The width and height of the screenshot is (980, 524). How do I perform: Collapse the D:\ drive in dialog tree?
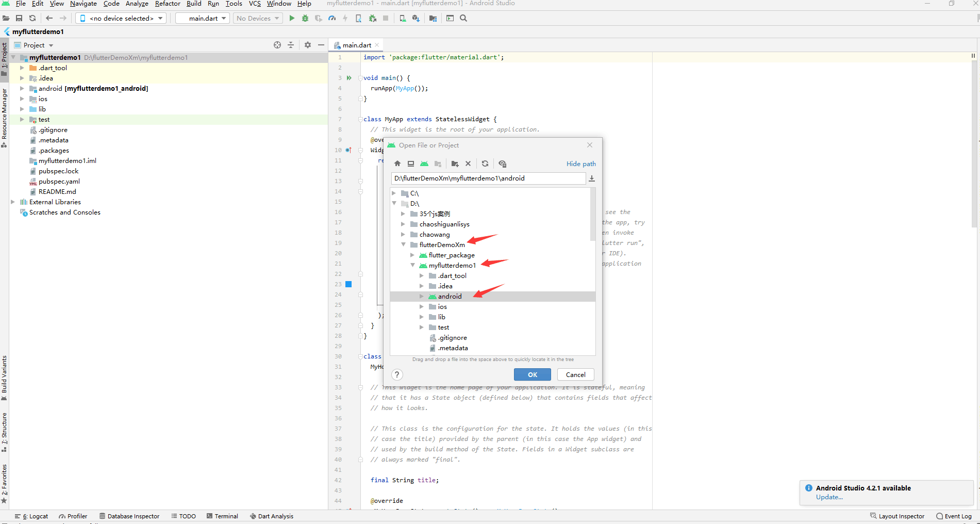(394, 203)
